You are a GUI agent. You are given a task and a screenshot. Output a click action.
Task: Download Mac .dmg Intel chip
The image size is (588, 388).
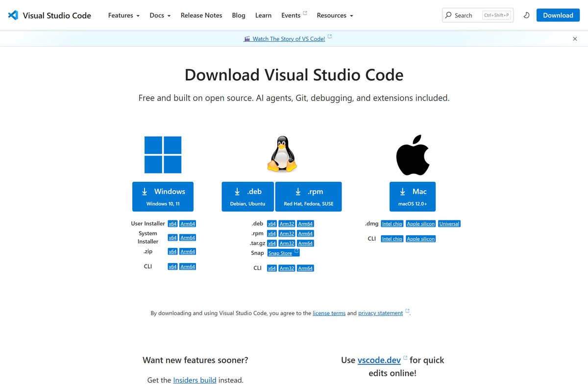pyautogui.click(x=392, y=224)
